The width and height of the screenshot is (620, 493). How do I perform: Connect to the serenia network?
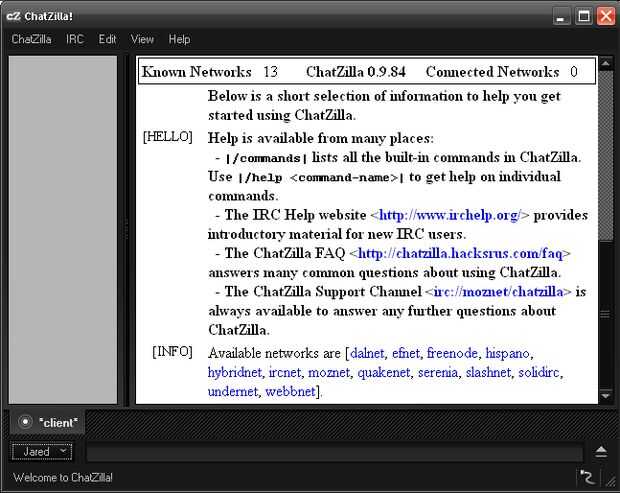[x=438, y=372]
